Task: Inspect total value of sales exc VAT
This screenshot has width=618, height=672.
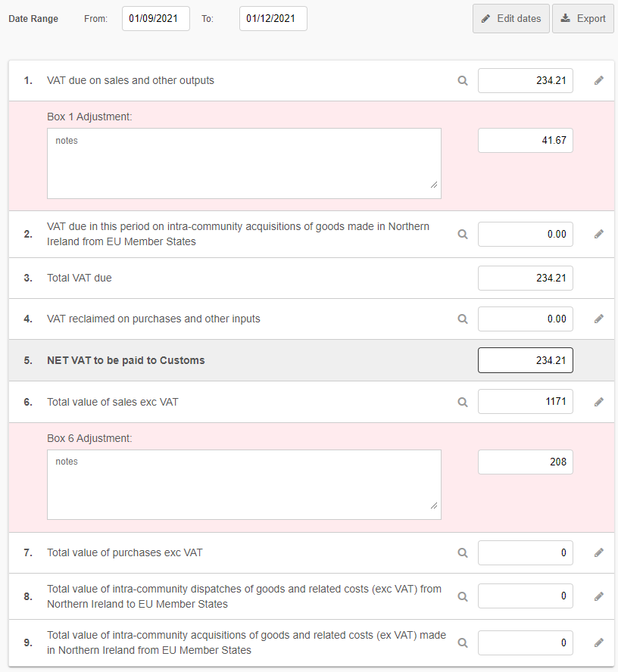Action: coord(463,402)
